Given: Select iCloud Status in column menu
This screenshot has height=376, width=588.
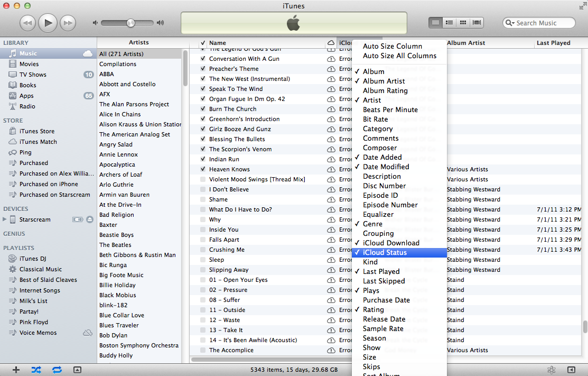Looking at the screenshot, I should point(385,253).
